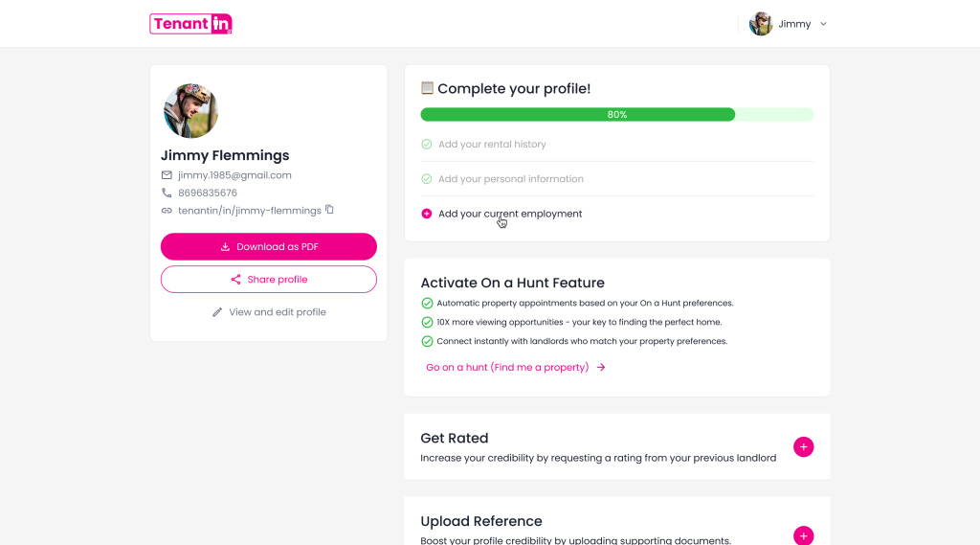Click pencil icon beside View and edit profile
The image size is (980, 545).
coord(217,312)
